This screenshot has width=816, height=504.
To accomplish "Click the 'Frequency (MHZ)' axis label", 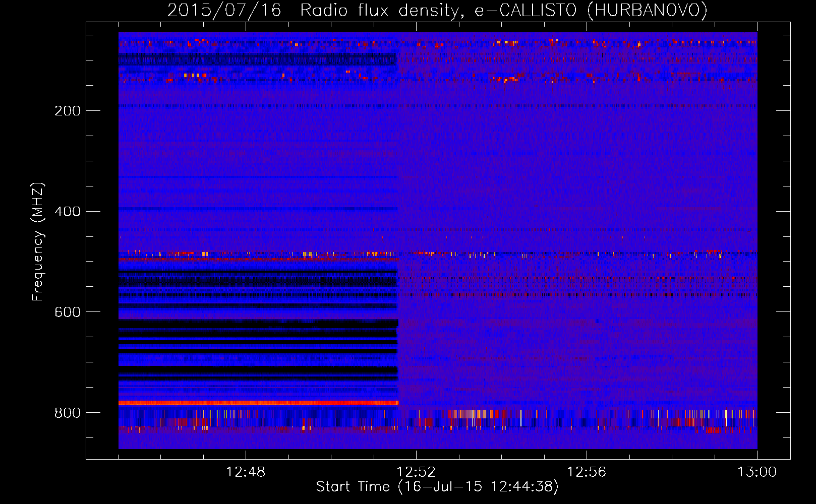I will (x=38, y=242).
